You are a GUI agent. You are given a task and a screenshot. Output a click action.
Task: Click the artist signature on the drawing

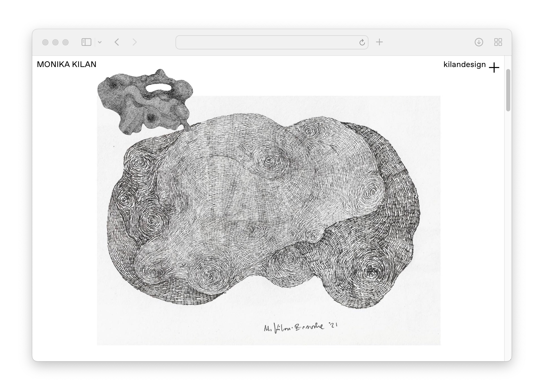coord(300,328)
